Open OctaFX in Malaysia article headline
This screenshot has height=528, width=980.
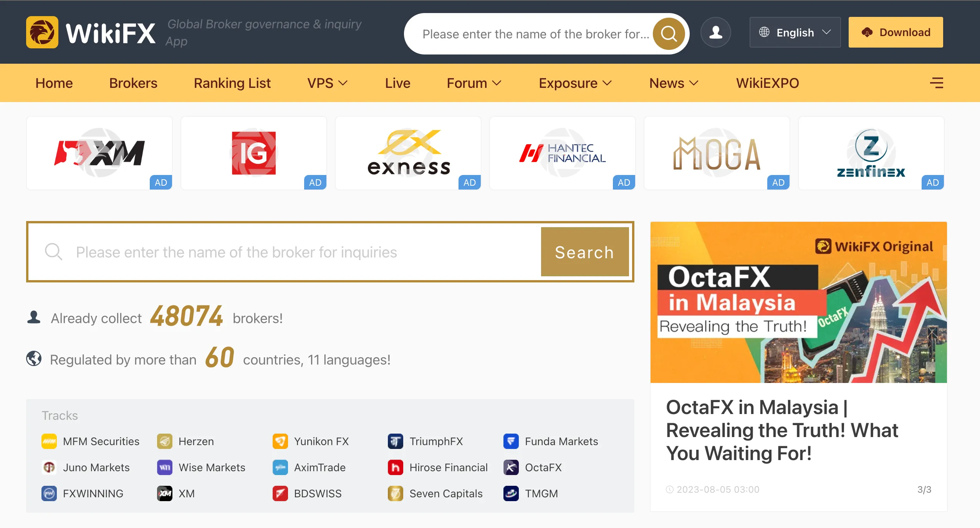coord(782,430)
